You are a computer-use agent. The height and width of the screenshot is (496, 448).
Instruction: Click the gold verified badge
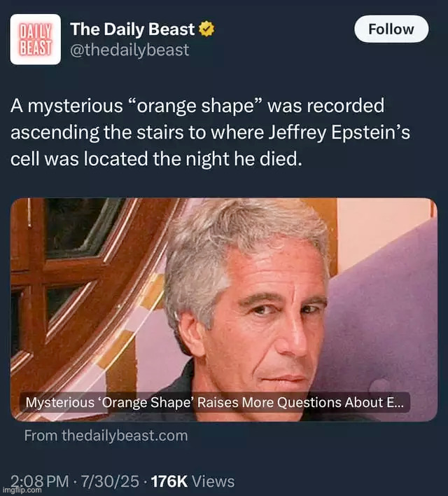pyautogui.click(x=206, y=29)
